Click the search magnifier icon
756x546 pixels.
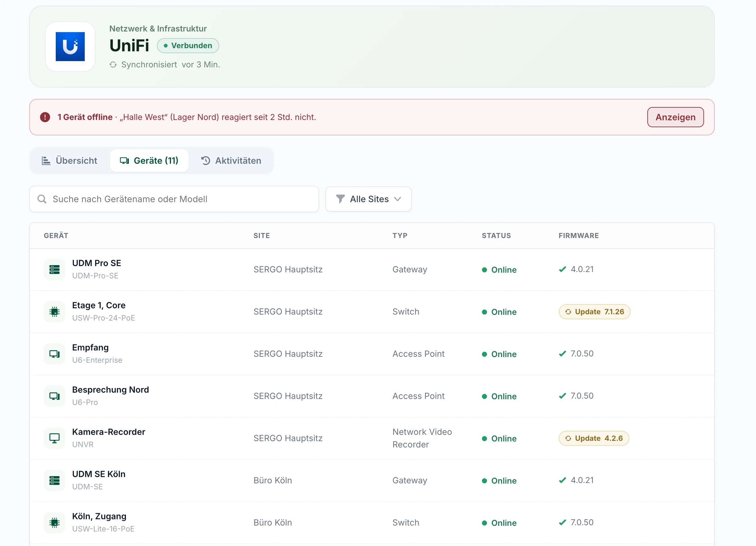coord(42,199)
